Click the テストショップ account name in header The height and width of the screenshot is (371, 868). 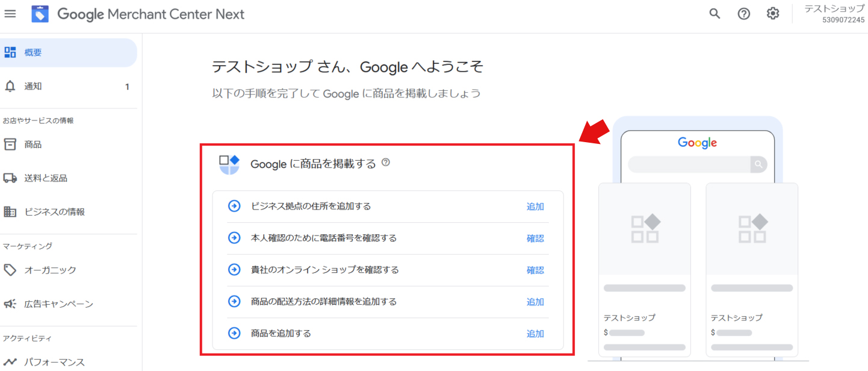point(834,8)
